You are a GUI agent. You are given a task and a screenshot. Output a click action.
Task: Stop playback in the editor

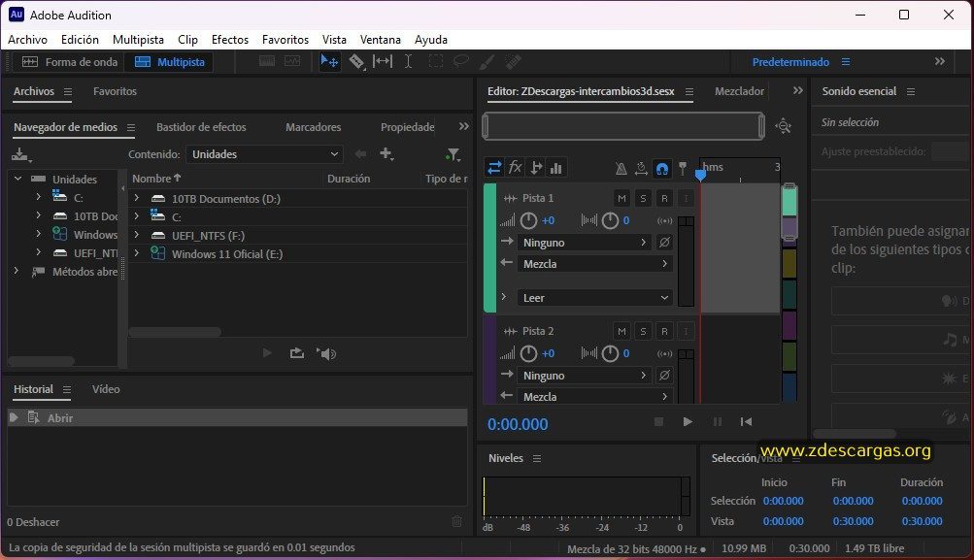[x=659, y=421]
